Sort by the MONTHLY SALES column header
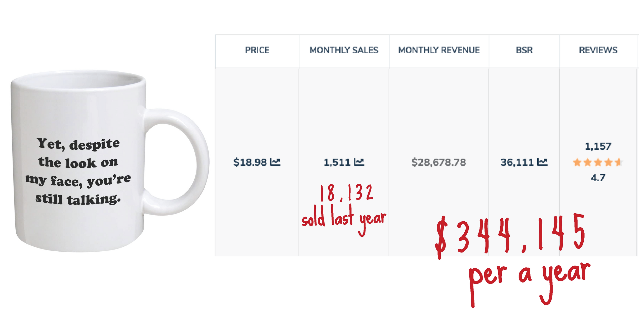The image size is (644, 322). (344, 50)
